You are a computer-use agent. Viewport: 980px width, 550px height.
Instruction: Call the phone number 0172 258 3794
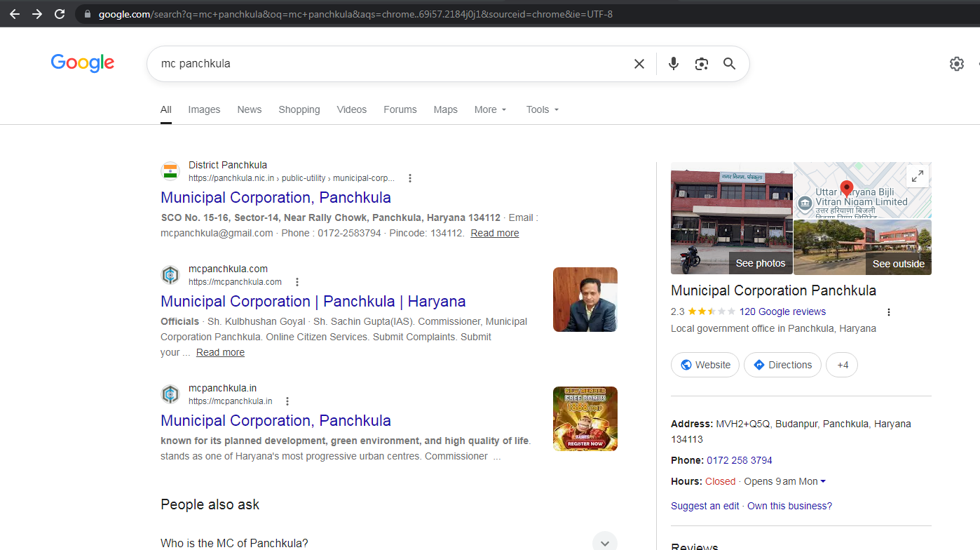click(740, 460)
